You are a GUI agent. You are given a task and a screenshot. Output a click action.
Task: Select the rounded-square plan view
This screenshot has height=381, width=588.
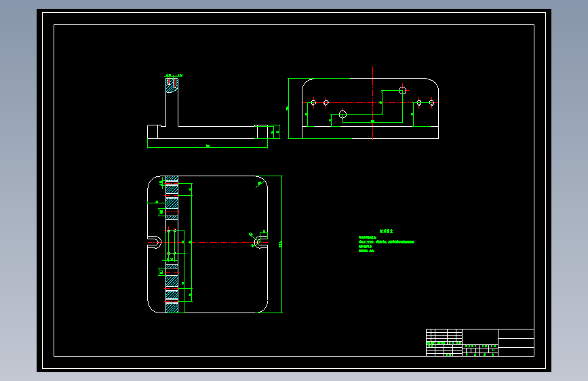208,244
